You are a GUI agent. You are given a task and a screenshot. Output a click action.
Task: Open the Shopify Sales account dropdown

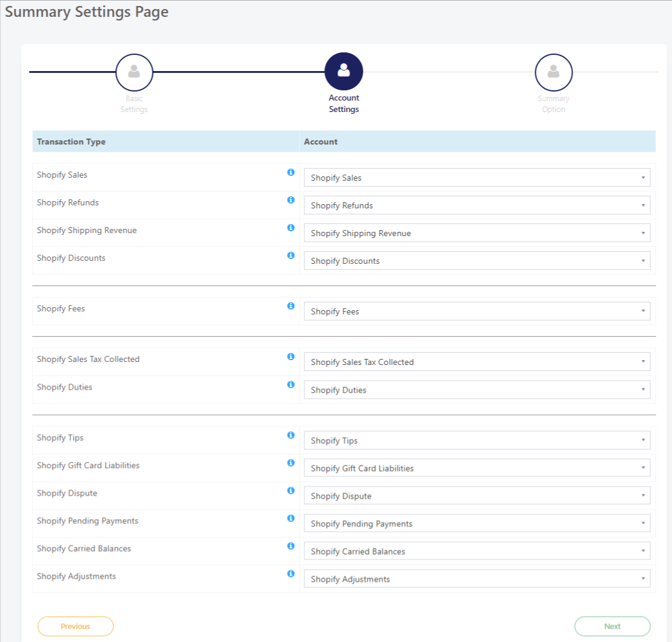(477, 177)
